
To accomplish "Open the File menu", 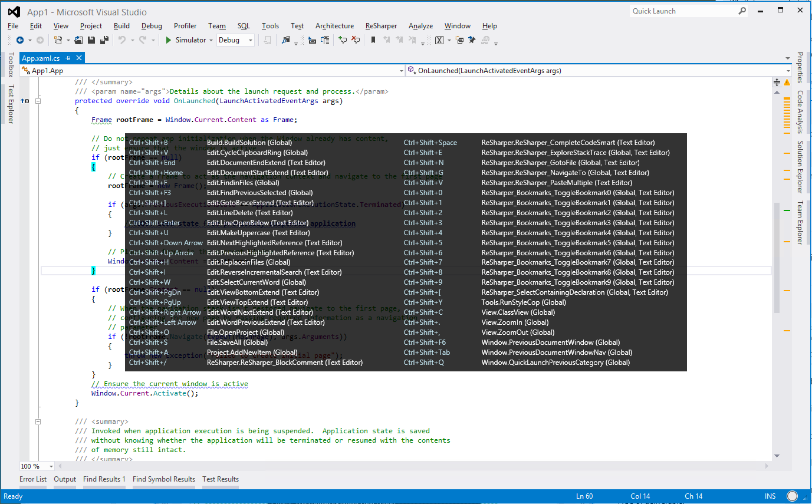I will point(13,26).
